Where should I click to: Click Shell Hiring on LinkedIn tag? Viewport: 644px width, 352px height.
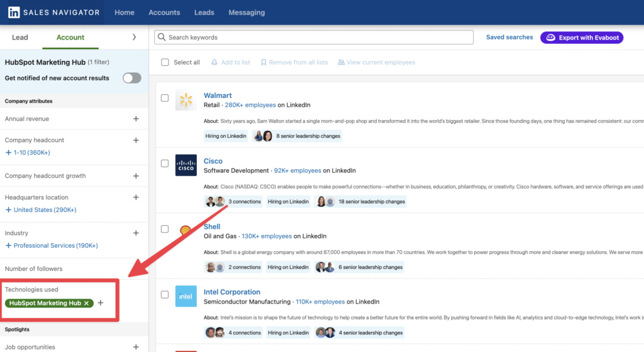tap(288, 267)
